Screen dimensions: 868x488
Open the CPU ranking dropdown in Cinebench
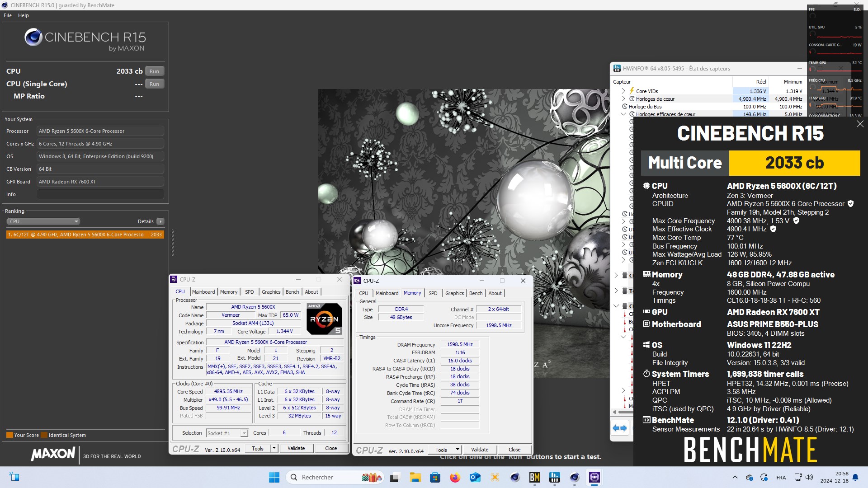point(43,221)
